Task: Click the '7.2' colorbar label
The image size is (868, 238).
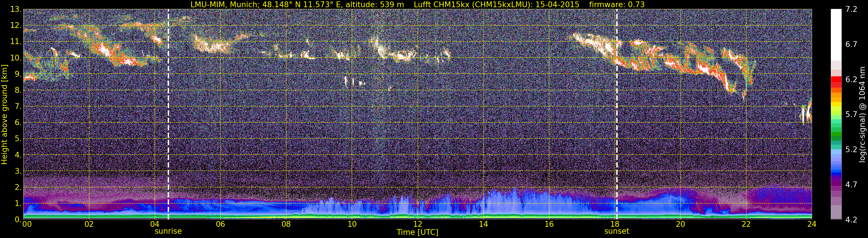Action: pos(851,10)
